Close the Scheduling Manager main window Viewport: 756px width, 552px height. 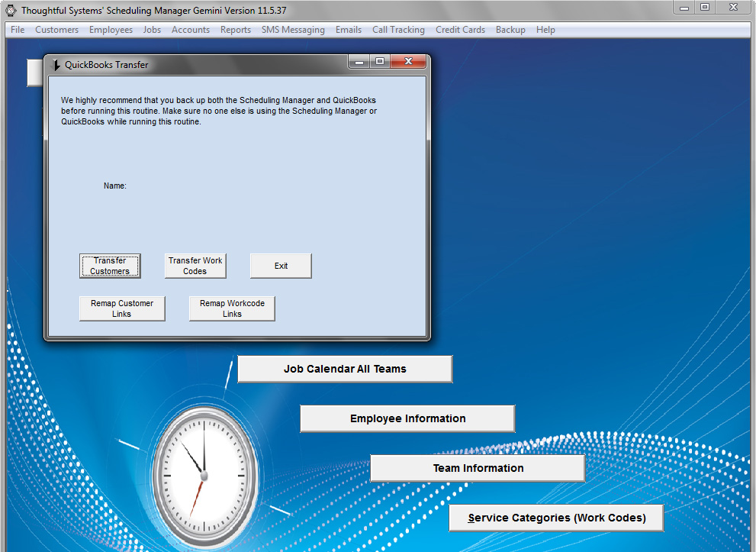tap(733, 7)
